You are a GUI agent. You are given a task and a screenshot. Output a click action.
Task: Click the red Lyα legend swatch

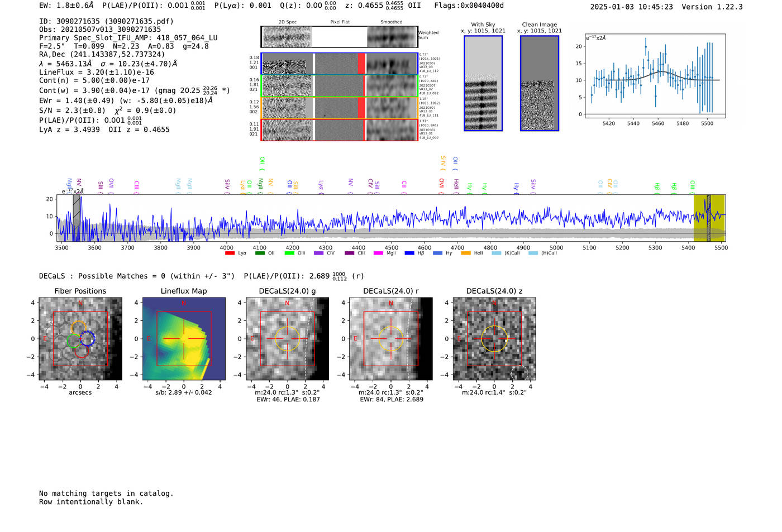coord(230,253)
